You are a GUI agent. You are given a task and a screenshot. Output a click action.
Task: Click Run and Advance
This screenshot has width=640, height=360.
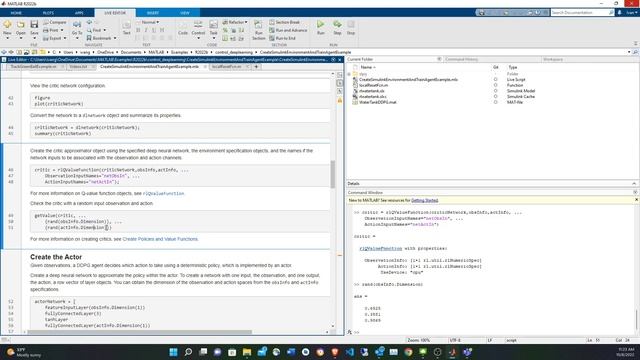tap(288, 30)
